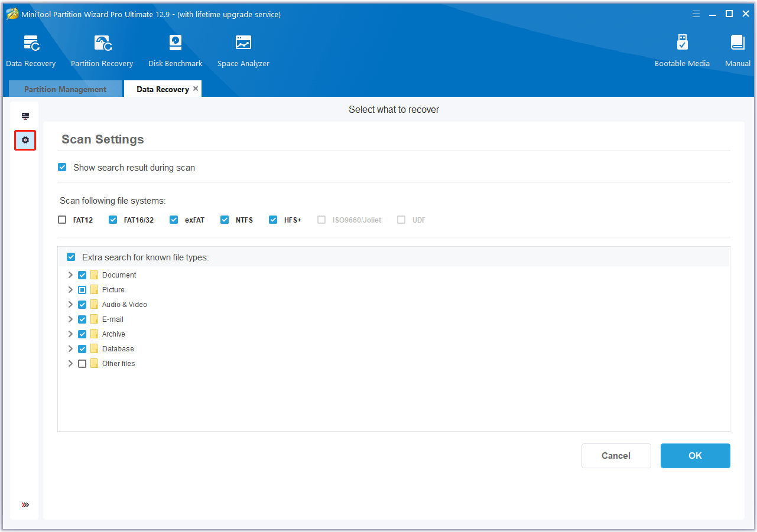The height and width of the screenshot is (532, 757).
Task: Open Space Analyzer tool
Action: [243, 51]
